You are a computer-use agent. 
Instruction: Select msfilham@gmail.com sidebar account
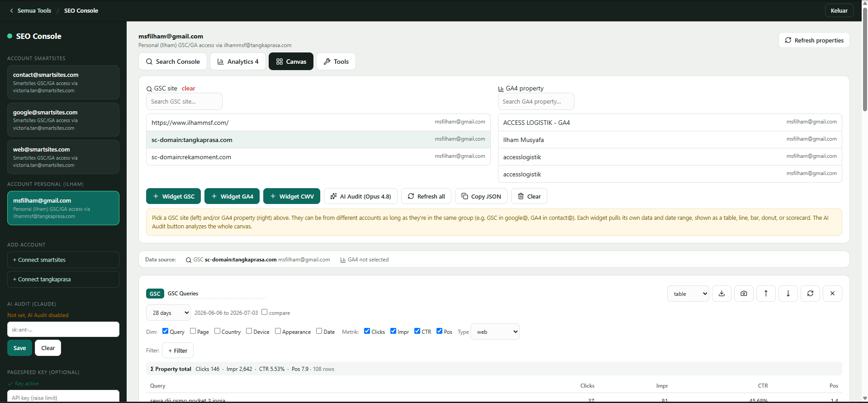[x=63, y=208]
